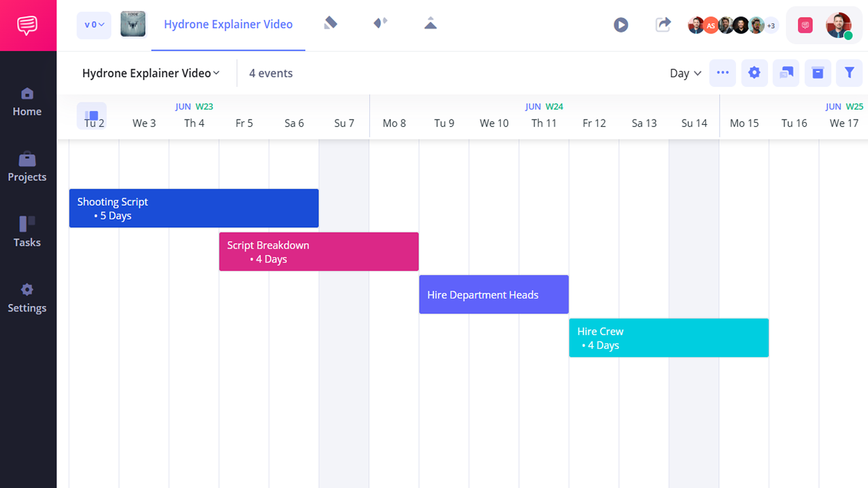Click the pencil edit icon tab
Image resolution: width=868 pixels, height=488 pixels.
(331, 24)
